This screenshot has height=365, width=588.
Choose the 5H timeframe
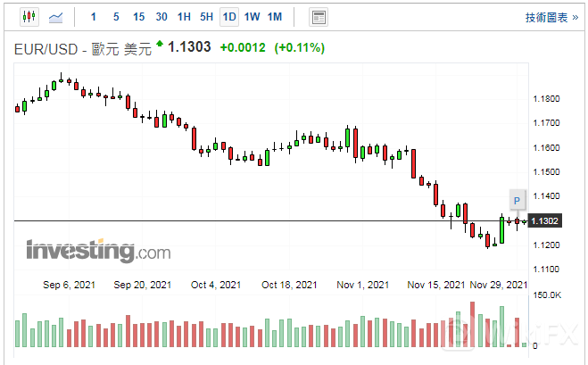point(206,17)
